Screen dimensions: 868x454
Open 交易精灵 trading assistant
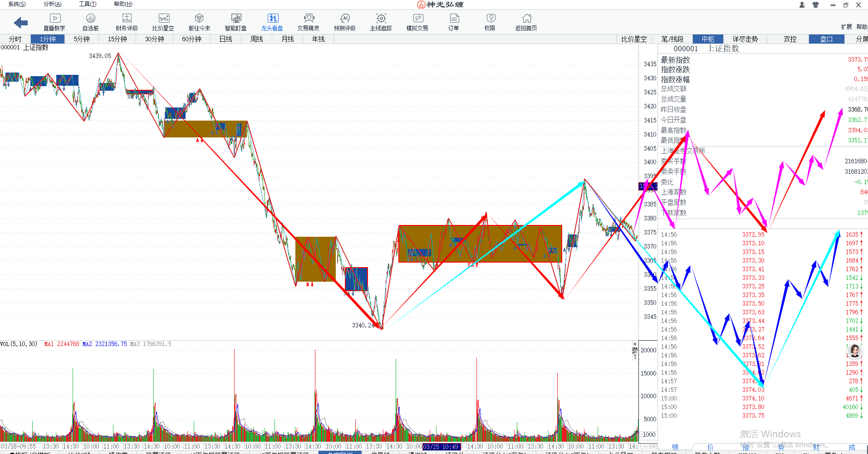pyautogui.click(x=309, y=22)
